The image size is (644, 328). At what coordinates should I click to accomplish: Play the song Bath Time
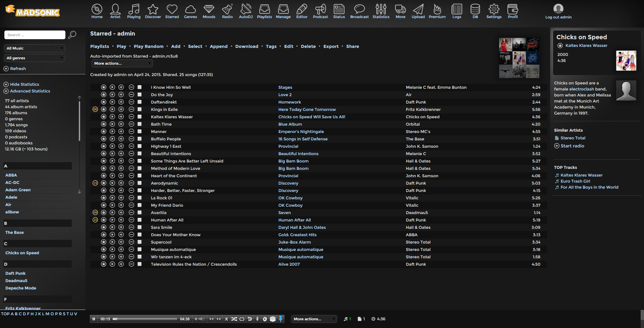112,124
